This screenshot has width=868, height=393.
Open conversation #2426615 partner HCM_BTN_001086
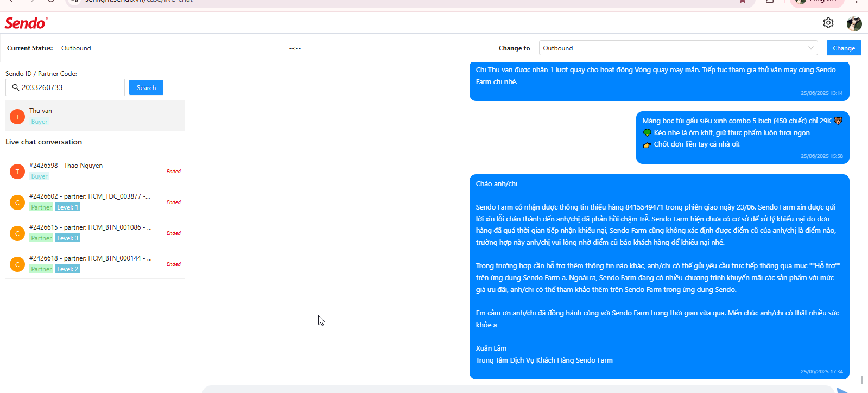[95, 233]
